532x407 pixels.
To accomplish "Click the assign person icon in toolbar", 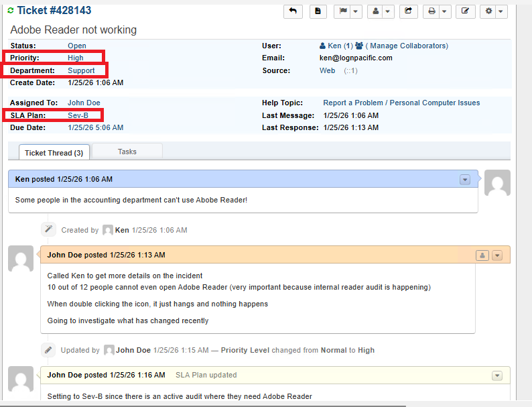I will tap(376, 11).
